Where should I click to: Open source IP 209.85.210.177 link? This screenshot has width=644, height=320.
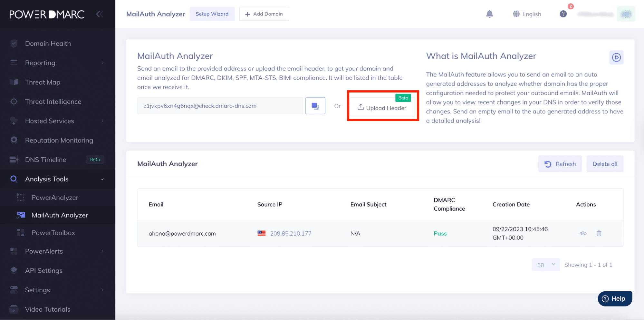click(x=291, y=234)
